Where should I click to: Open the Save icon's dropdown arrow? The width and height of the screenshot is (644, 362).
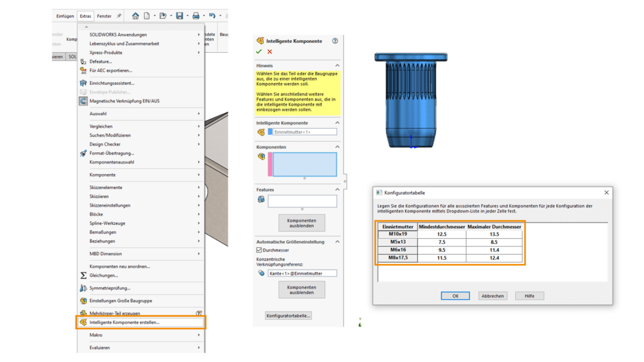[x=187, y=16]
